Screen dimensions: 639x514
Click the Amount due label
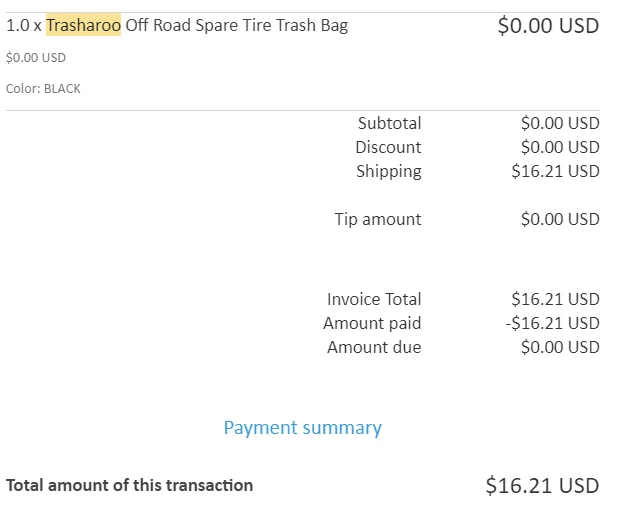pos(374,347)
